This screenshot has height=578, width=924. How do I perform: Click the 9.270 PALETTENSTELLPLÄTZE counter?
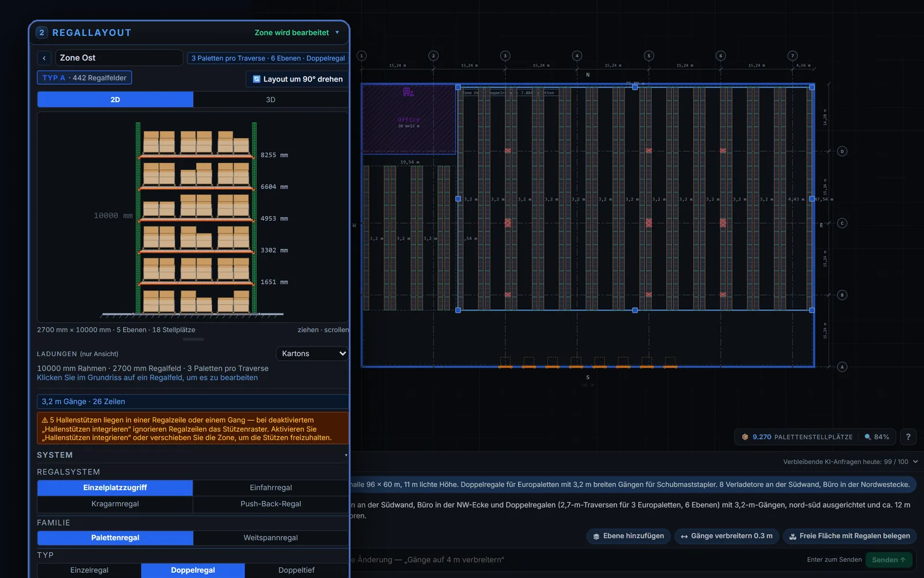point(797,437)
